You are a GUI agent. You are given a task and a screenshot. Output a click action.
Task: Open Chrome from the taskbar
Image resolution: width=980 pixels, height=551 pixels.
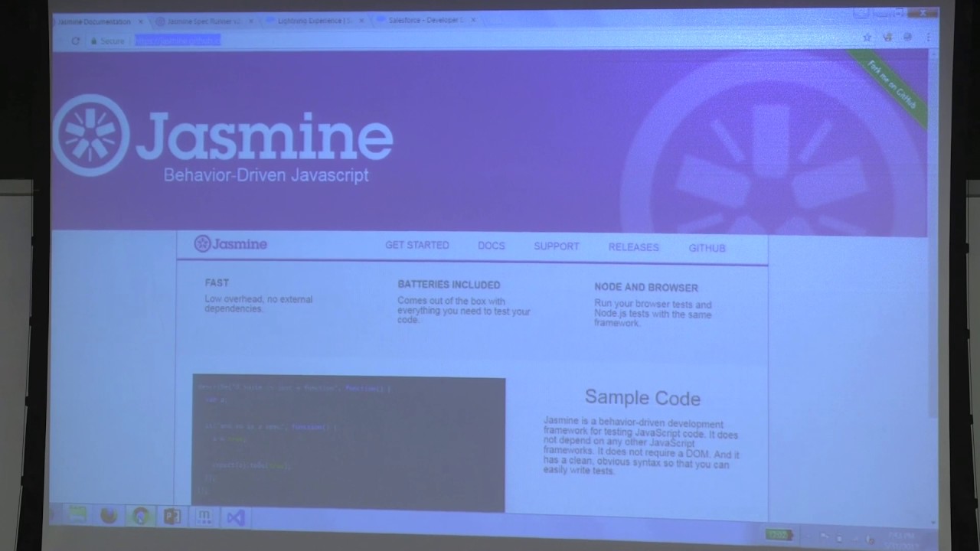click(x=141, y=516)
